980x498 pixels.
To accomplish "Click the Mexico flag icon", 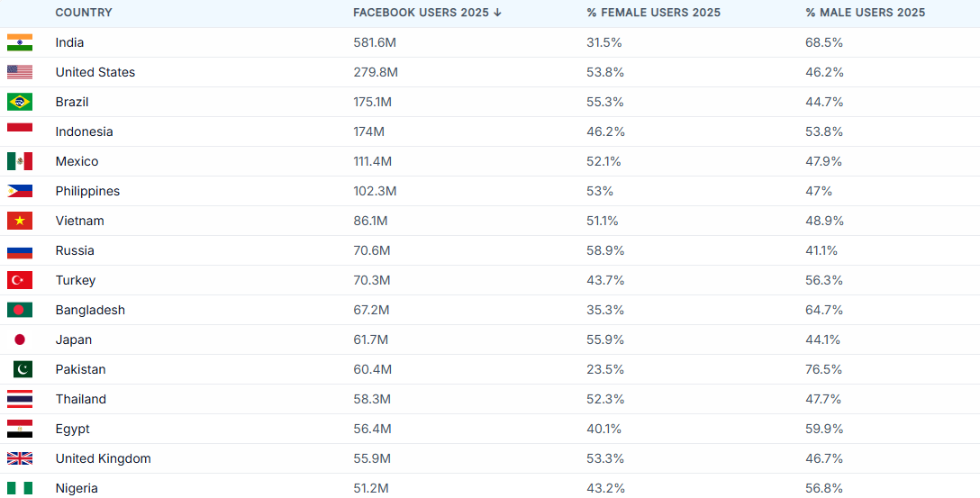I will point(20,161).
